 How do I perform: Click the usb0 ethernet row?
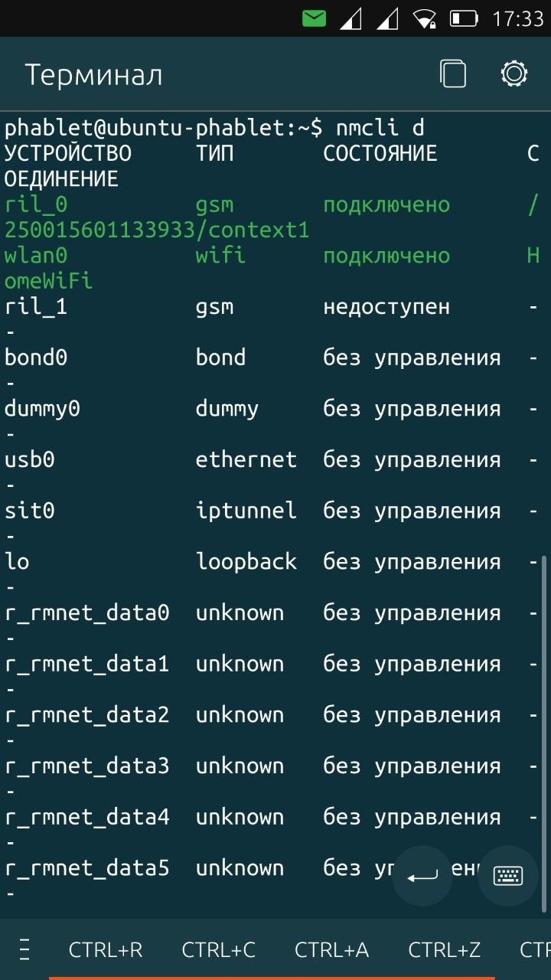click(272, 472)
